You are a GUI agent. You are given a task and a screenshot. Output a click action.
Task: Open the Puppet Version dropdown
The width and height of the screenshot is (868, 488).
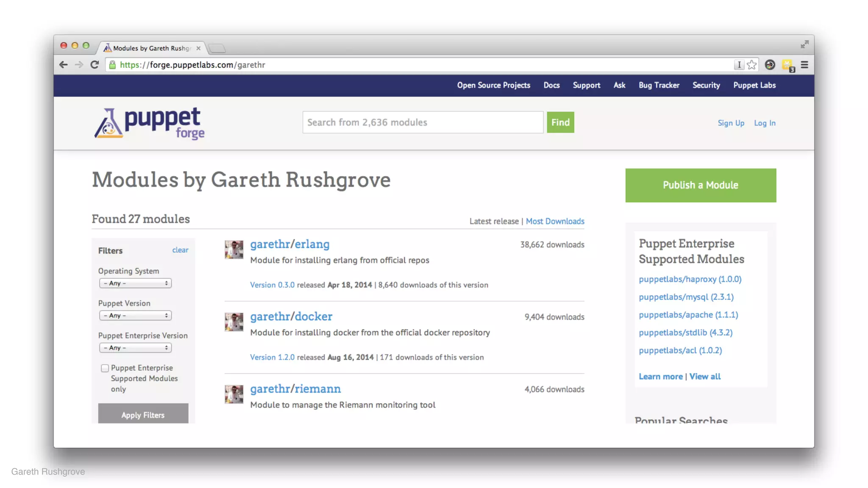click(135, 315)
